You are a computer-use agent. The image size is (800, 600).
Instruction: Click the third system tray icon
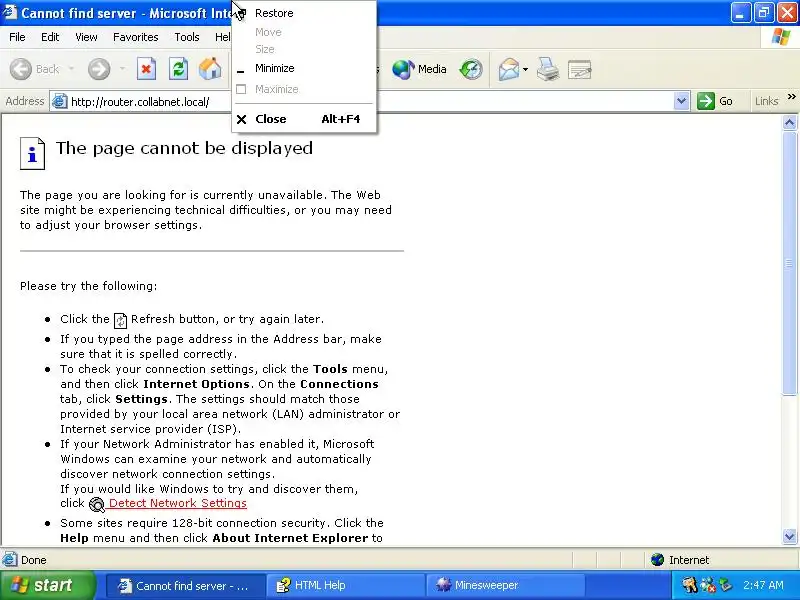point(725,585)
